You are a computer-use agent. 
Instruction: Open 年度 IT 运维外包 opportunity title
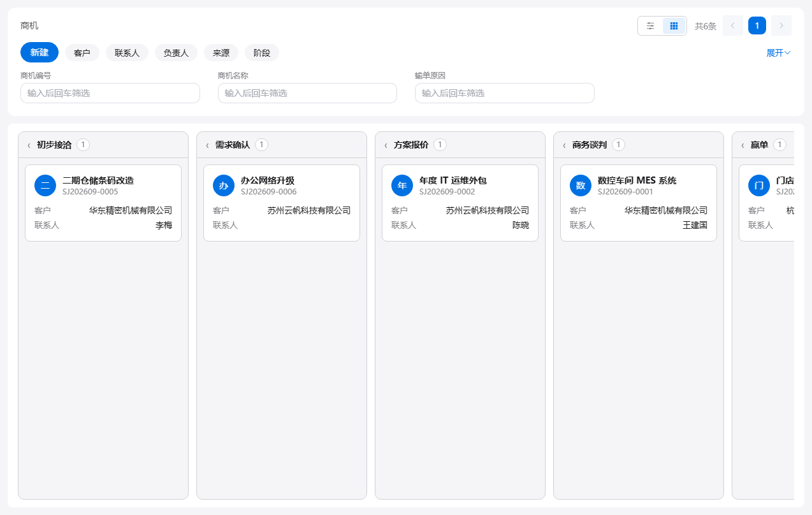(x=453, y=180)
